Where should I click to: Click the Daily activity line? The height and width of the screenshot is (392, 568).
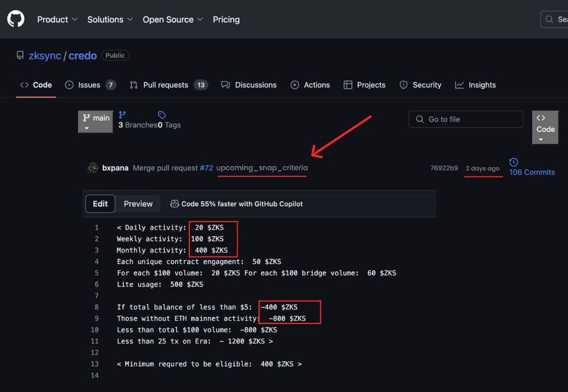tap(170, 228)
